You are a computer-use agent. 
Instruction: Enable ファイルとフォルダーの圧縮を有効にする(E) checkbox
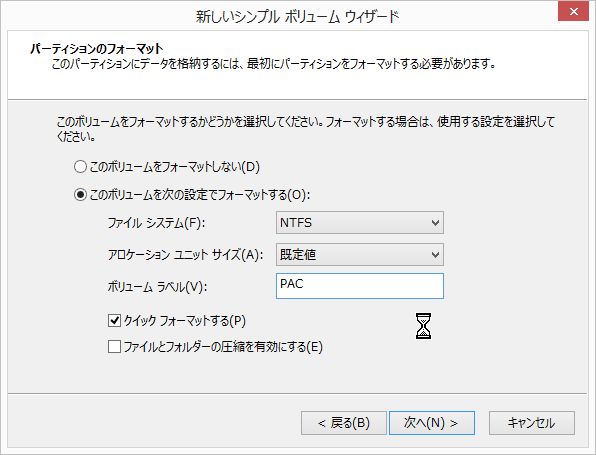pos(114,347)
